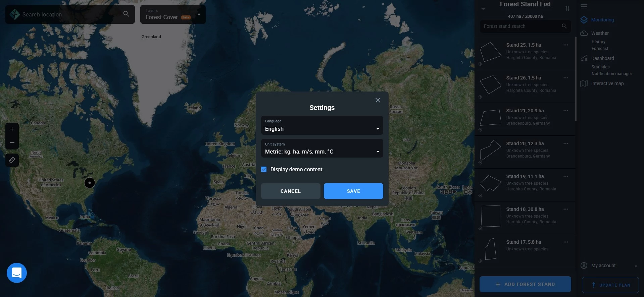This screenshot has width=644, height=297.
Task: Click the map ruler measurement tool
Action: click(x=12, y=160)
